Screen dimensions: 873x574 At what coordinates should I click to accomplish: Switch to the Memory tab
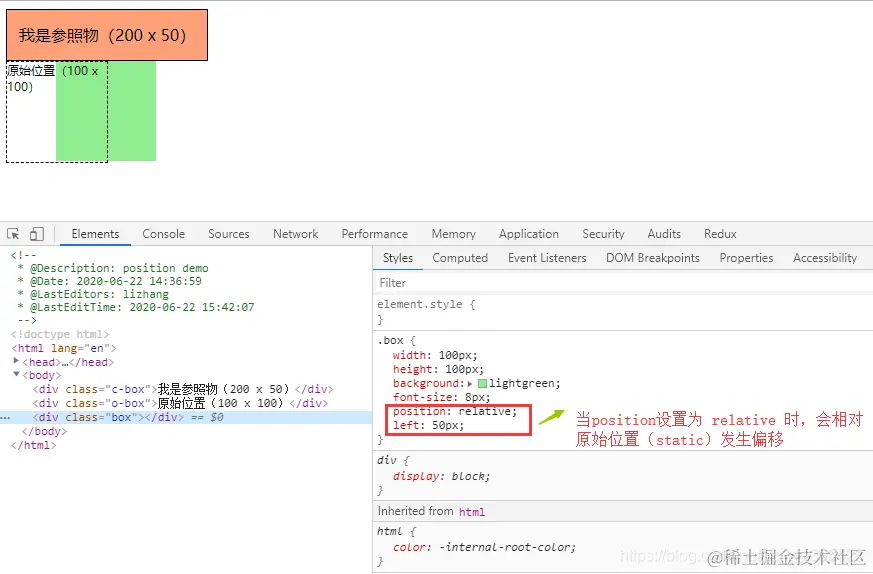pyautogui.click(x=454, y=234)
